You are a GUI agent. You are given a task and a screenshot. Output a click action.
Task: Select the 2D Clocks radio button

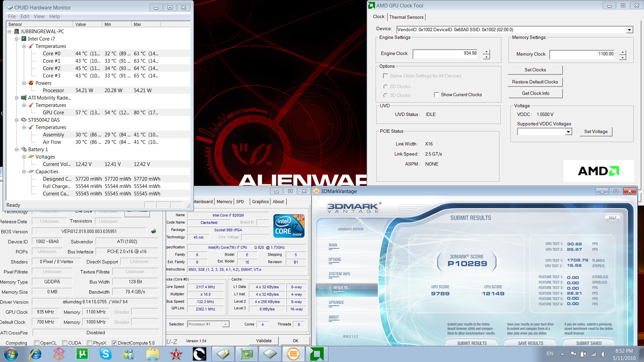click(385, 86)
